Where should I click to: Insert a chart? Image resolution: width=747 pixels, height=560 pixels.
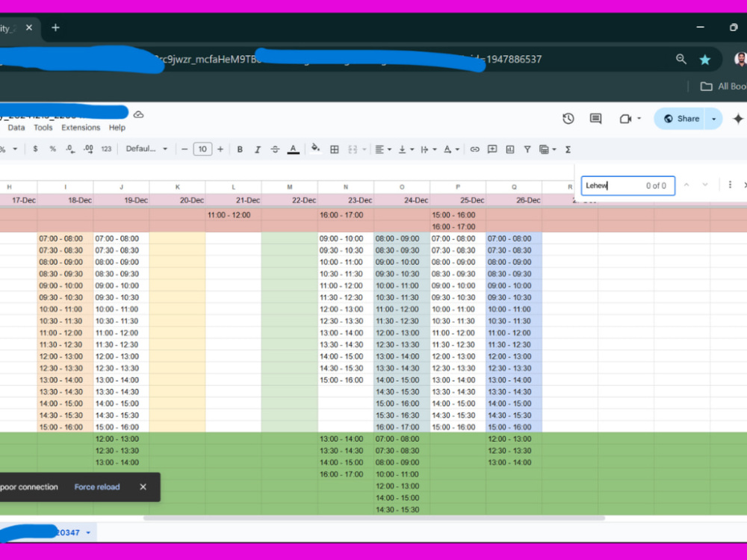point(509,149)
